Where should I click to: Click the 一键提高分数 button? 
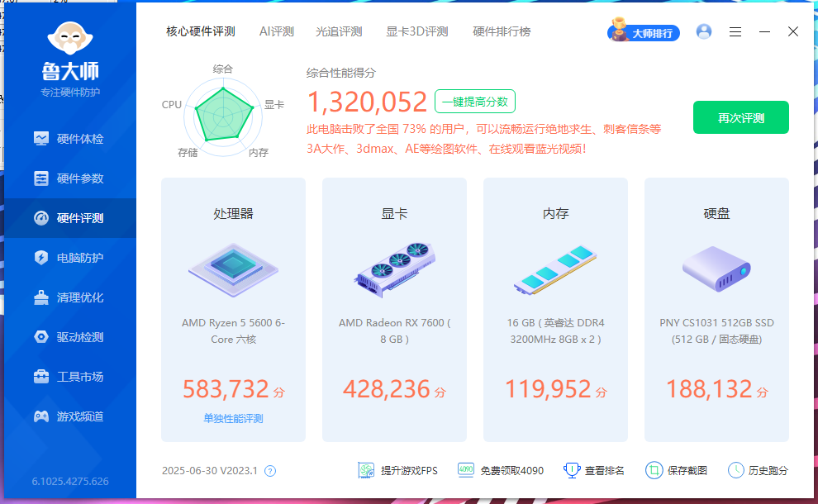pyautogui.click(x=475, y=102)
